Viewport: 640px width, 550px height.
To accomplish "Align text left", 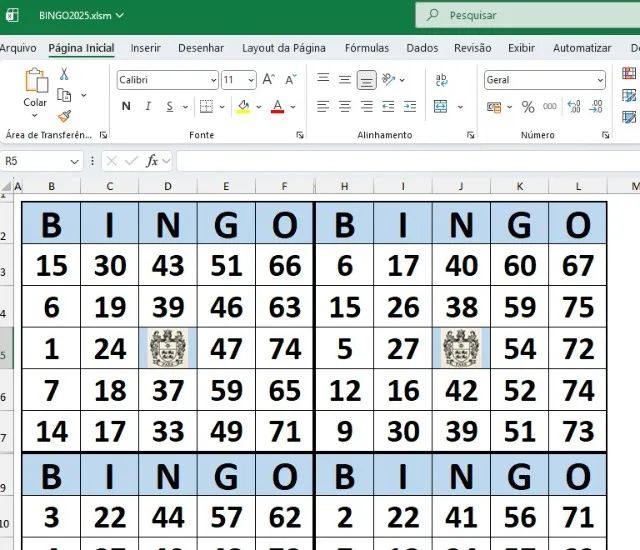I will (x=323, y=106).
